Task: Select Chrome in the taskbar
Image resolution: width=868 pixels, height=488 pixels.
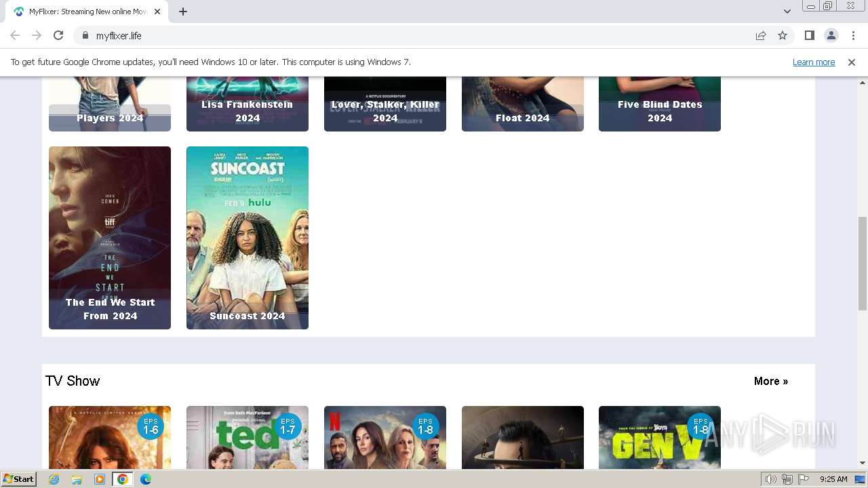Action: [123, 479]
